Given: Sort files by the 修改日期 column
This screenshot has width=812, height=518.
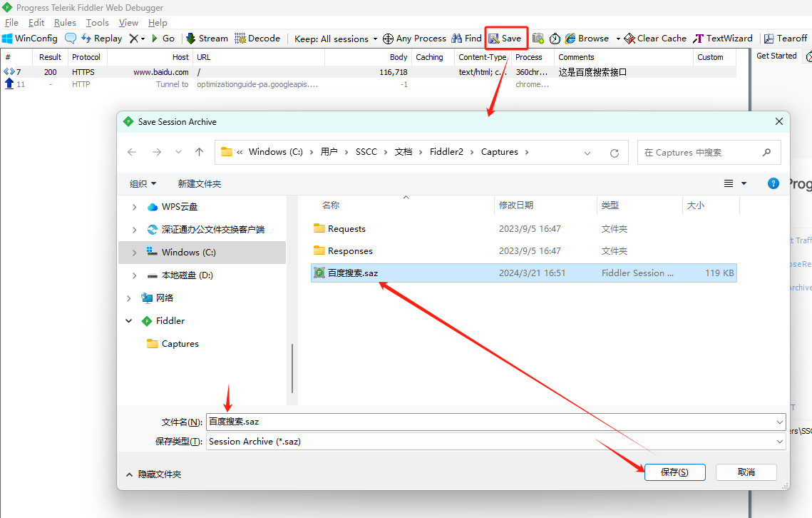Looking at the screenshot, I should pos(545,205).
